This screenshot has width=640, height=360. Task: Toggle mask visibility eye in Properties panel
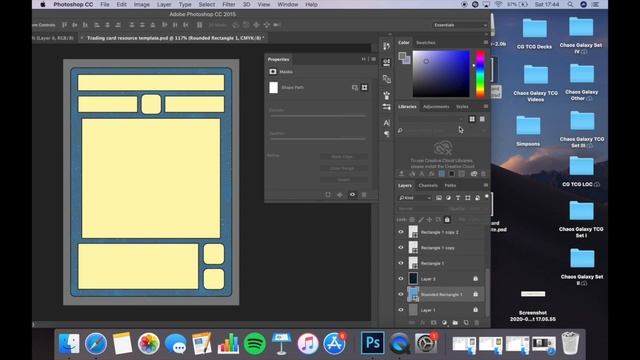coord(352,195)
